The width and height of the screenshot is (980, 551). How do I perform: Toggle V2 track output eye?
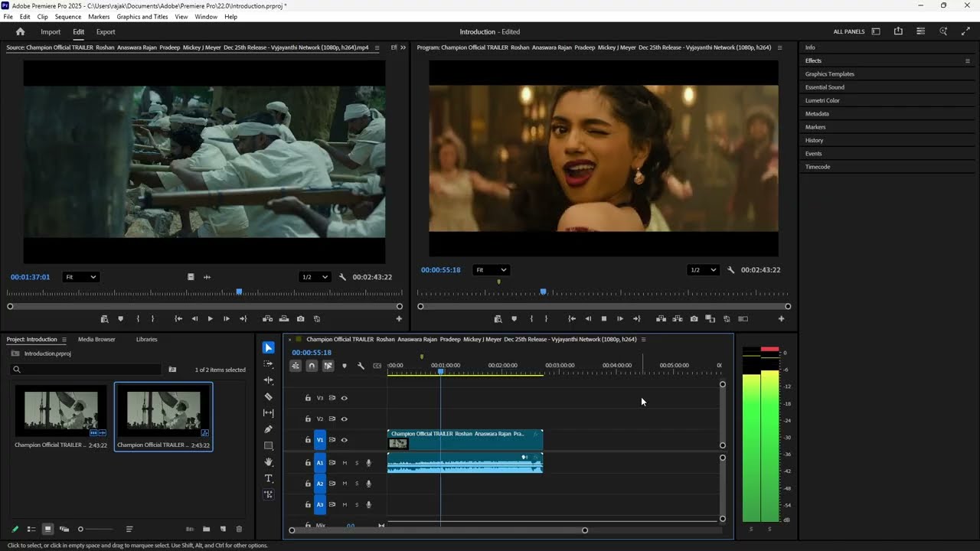(x=344, y=419)
